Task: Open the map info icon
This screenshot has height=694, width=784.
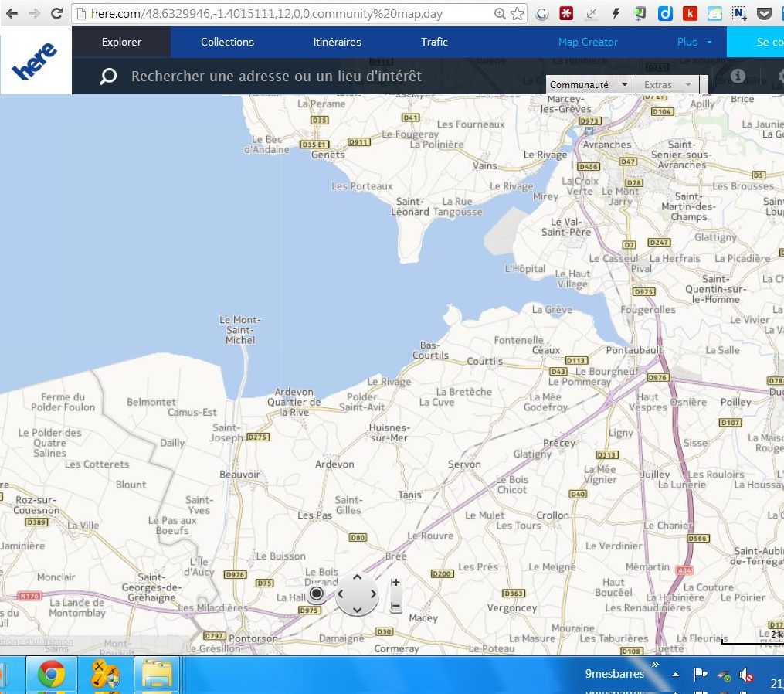Action: (738, 76)
